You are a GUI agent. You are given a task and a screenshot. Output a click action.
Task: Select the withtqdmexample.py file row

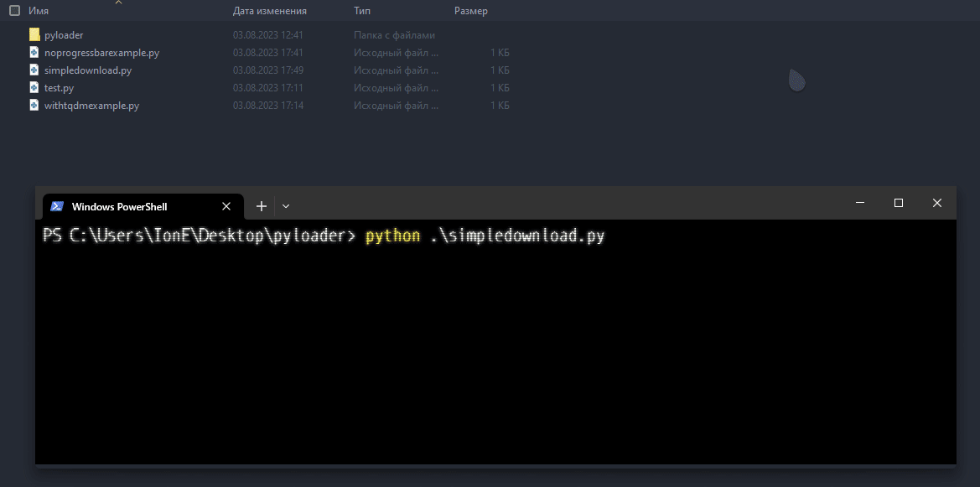point(92,105)
